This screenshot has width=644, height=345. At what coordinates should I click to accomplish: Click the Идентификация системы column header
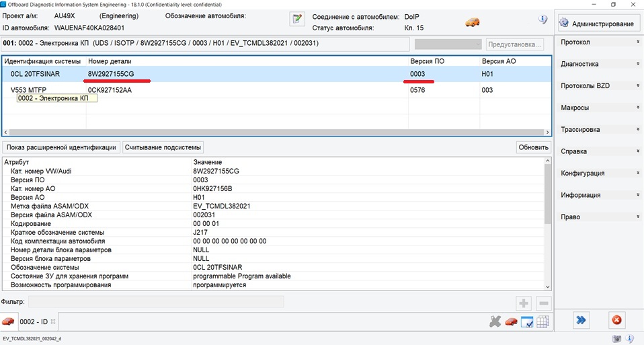coord(42,61)
